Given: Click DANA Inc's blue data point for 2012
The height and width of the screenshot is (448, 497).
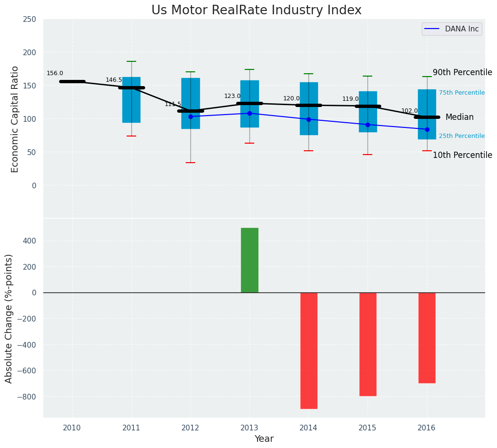Looking at the screenshot, I should coord(190,117).
